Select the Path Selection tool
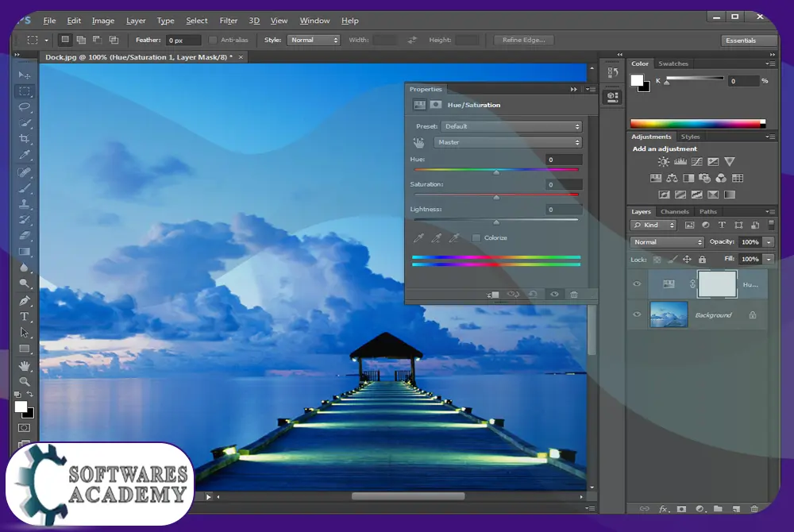Image resolution: width=794 pixels, height=532 pixels. click(24, 333)
